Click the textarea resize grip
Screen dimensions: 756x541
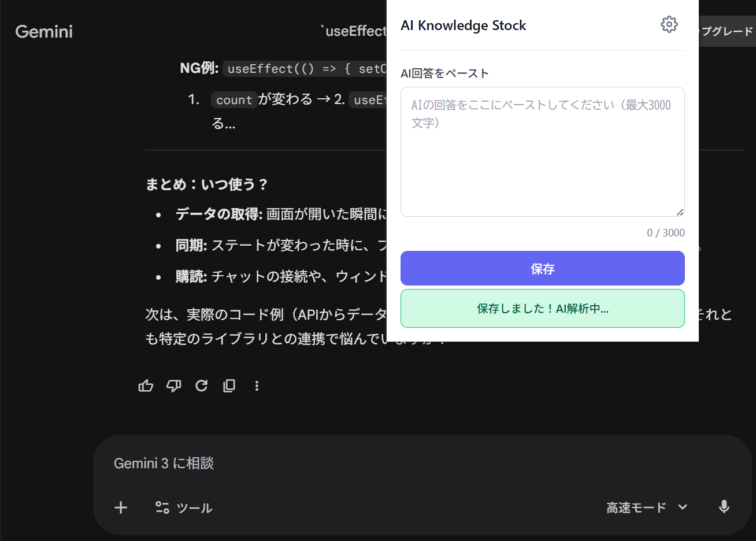(x=680, y=212)
